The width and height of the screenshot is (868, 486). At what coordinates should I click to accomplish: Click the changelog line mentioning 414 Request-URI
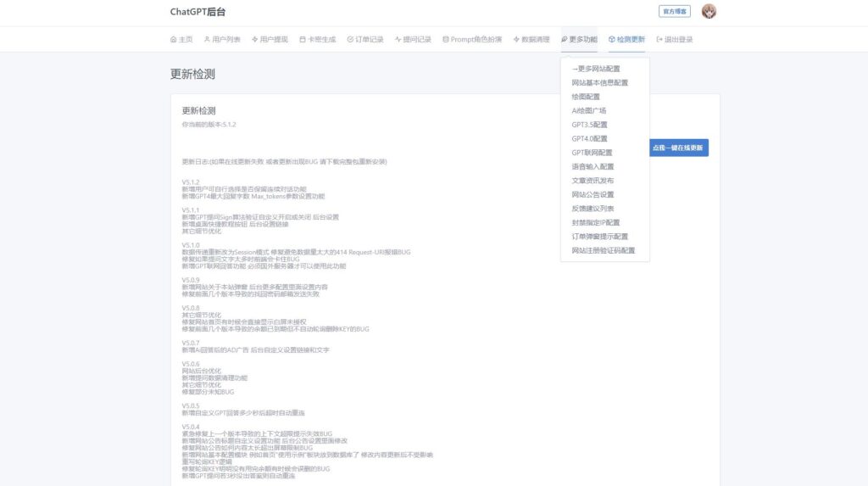tap(296, 252)
